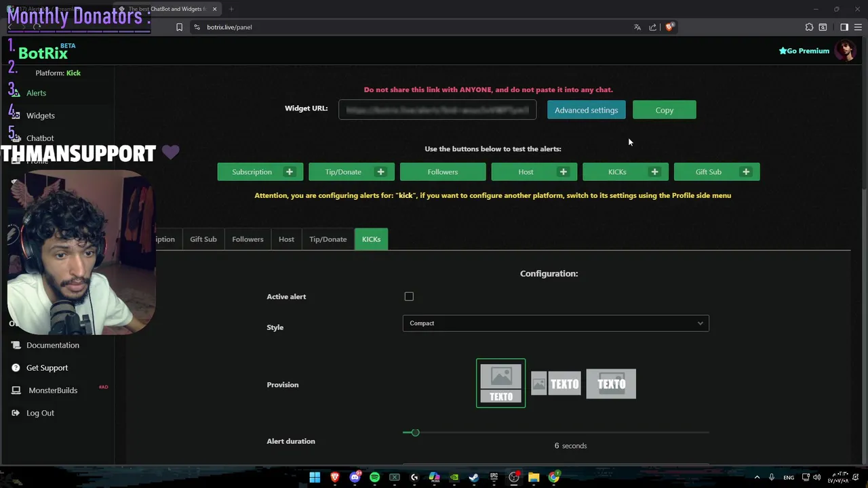Open the NVIDIA app from the taskbar
The image size is (868, 488).
coord(454,477)
